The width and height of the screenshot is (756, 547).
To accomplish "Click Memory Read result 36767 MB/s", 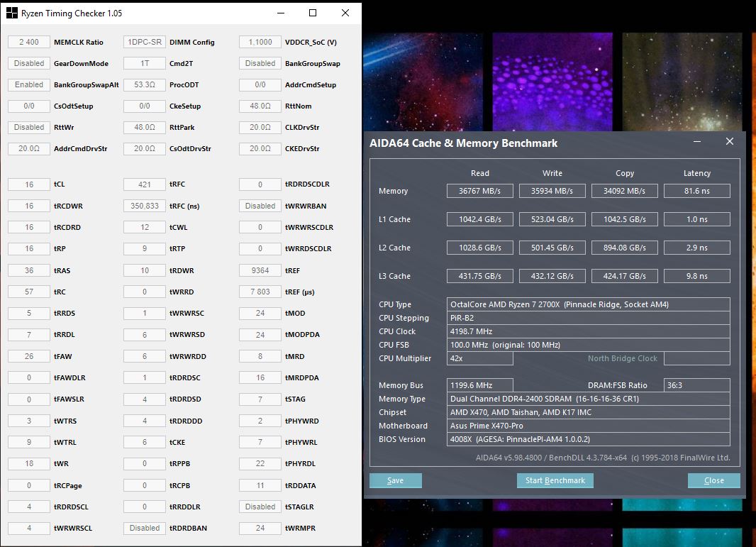I will click(x=479, y=191).
